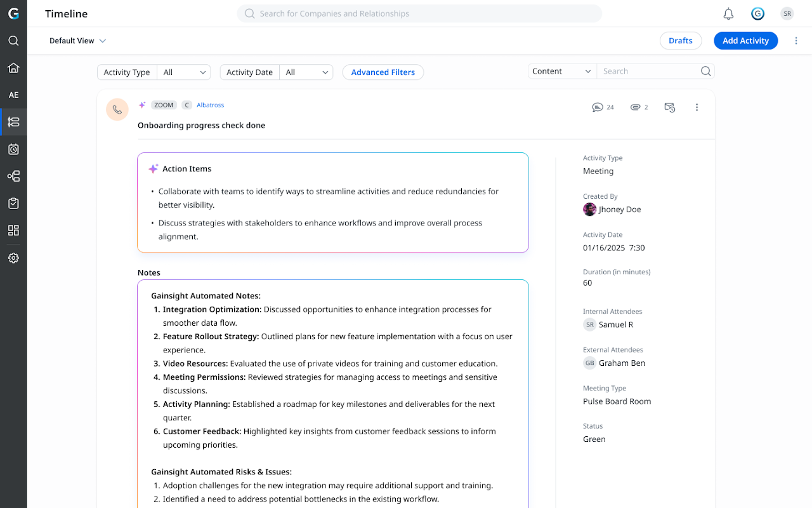This screenshot has height=508, width=812.
Task: Focus the Search for Companies and Relationships field
Action: [419, 13]
